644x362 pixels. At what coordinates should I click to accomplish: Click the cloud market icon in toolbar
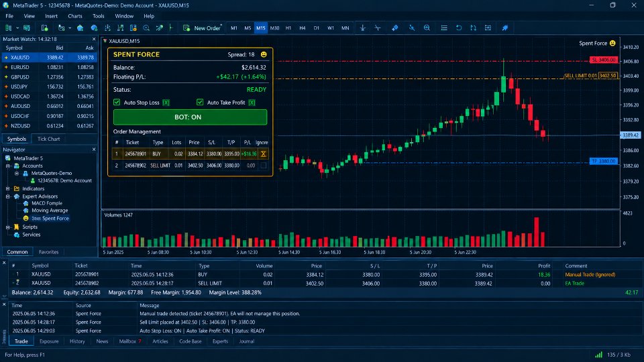tap(80, 28)
